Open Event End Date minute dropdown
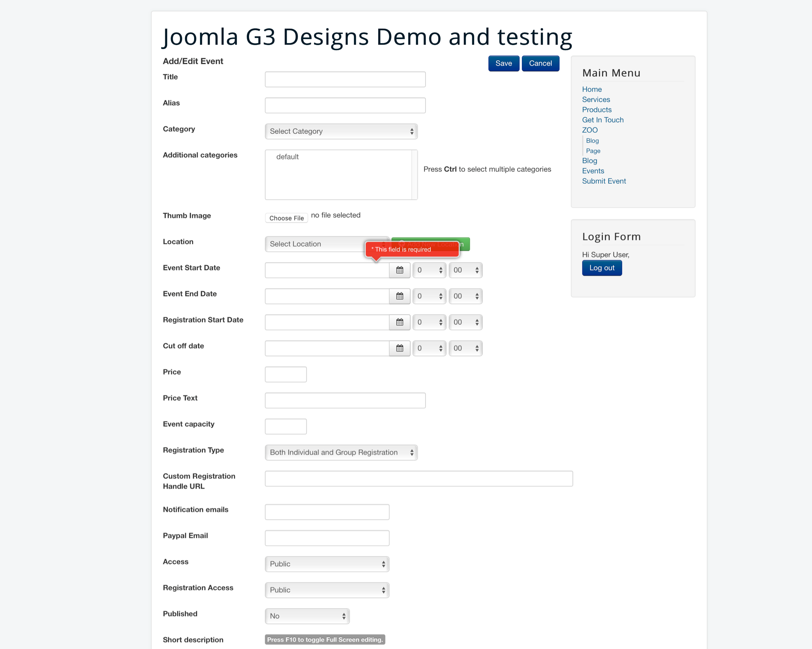This screenshot has width=812, height=649. [465, 296]
